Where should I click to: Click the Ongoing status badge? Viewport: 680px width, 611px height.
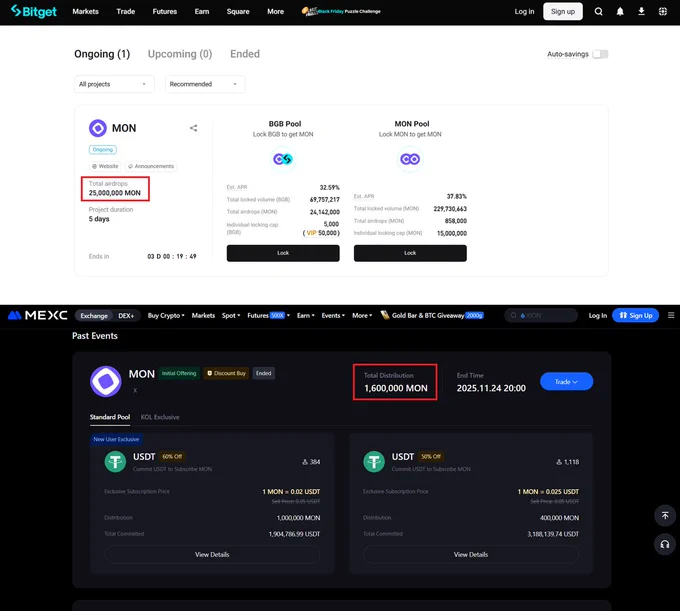pos(103,150)
